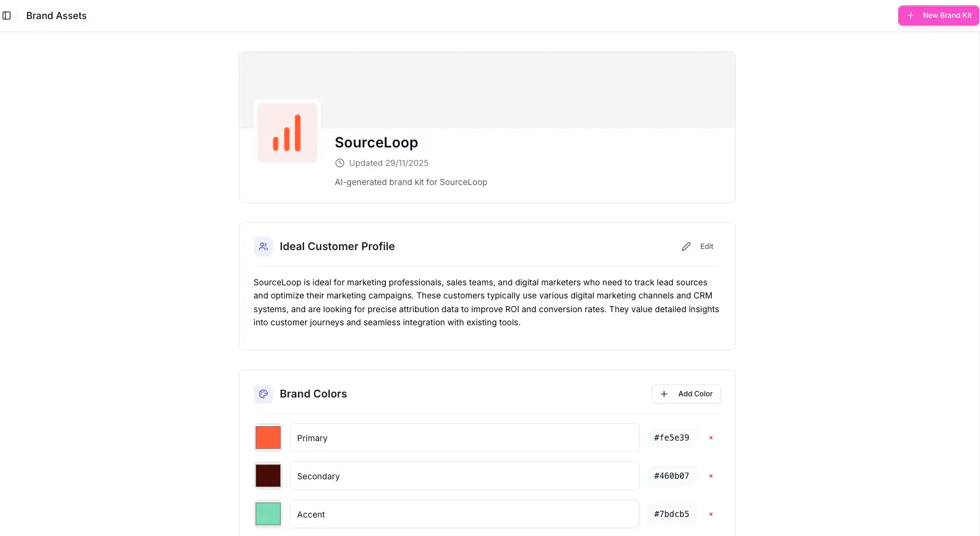
Task: Select the orange Primary color swatch
Action: click(x=268, y=438)
